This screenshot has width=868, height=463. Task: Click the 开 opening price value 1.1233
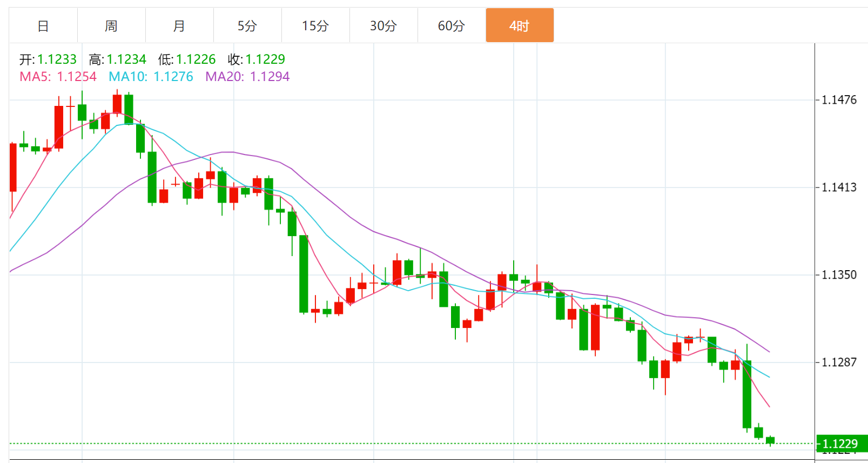point(57,59)
